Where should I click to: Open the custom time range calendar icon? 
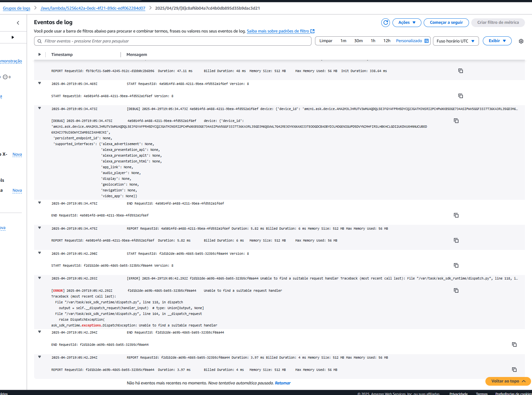pos(427,41)
